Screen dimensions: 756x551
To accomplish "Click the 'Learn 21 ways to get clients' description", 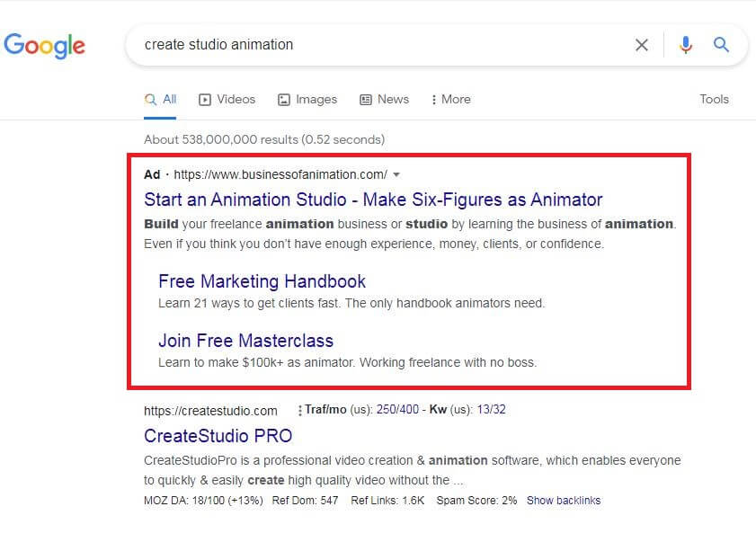I will click(x=351, y=303).
